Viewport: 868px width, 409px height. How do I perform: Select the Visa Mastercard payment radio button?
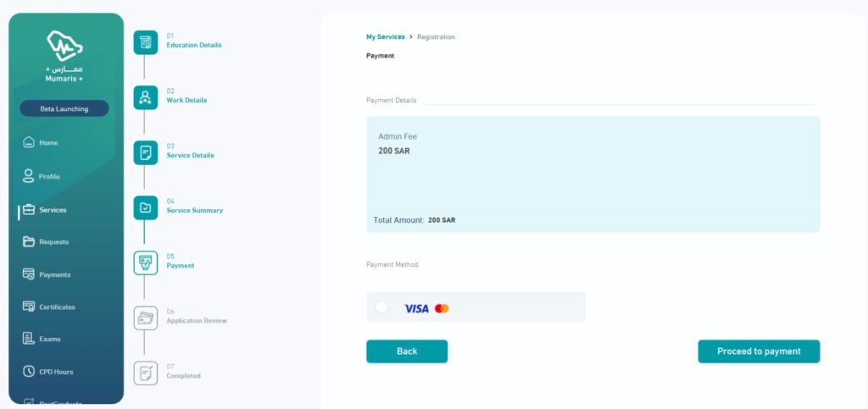pyautogui.click(x=381, y=307)
